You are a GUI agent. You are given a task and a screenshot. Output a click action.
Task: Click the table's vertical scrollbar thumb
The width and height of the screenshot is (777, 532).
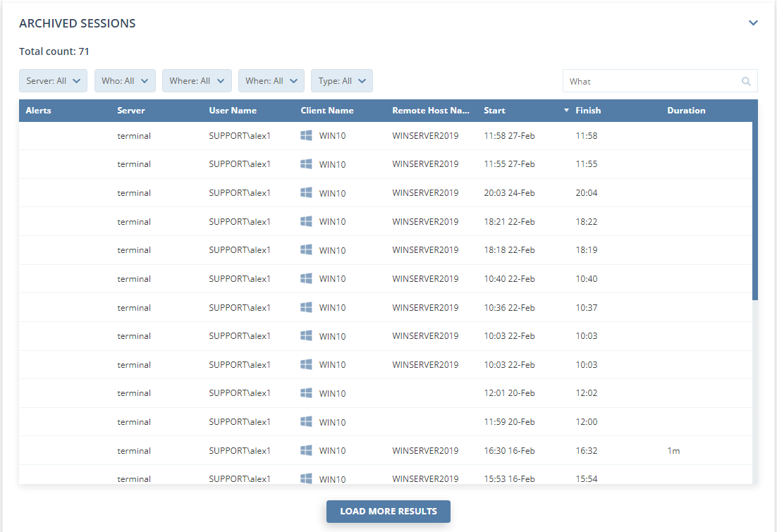pyautogui.click(x=755, y=211)
